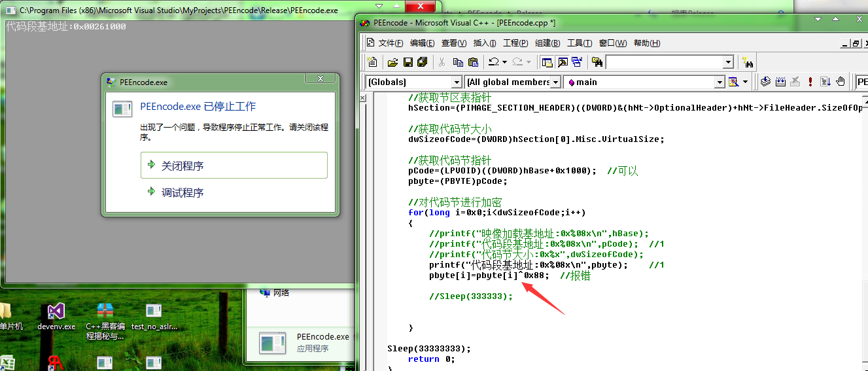Viewport: 868px width, 371px height.
Task: Open the 文件(F) menu
Action: [391, 43]
